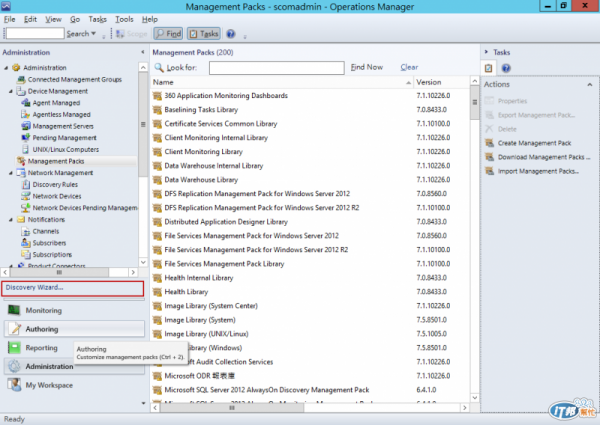Click the Find toolbar button

[x=168, y=34]
